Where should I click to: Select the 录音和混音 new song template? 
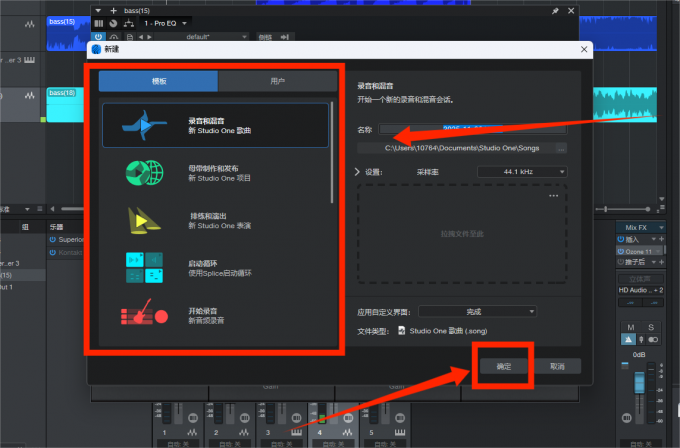click(x=215, y=126)
